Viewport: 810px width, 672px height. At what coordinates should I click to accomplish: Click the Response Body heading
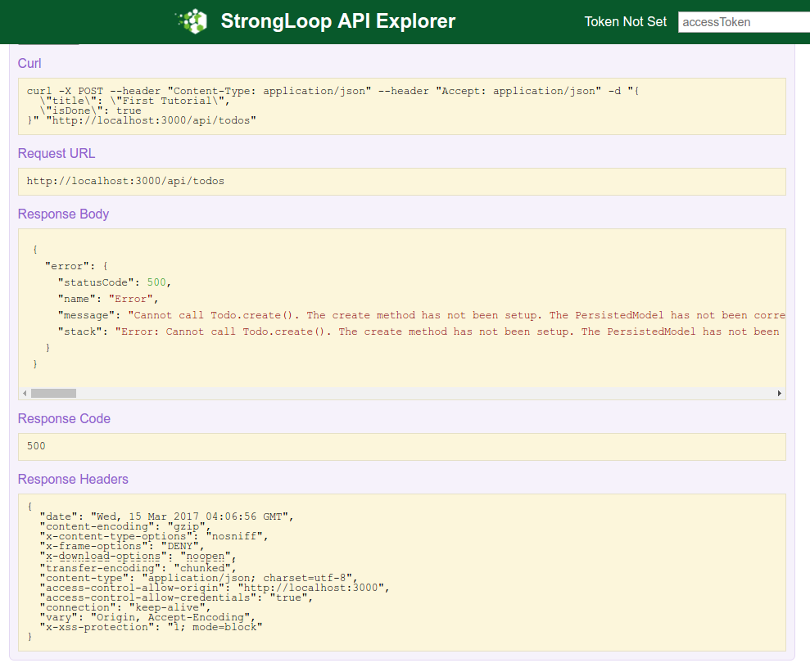(x=63, y=214)
